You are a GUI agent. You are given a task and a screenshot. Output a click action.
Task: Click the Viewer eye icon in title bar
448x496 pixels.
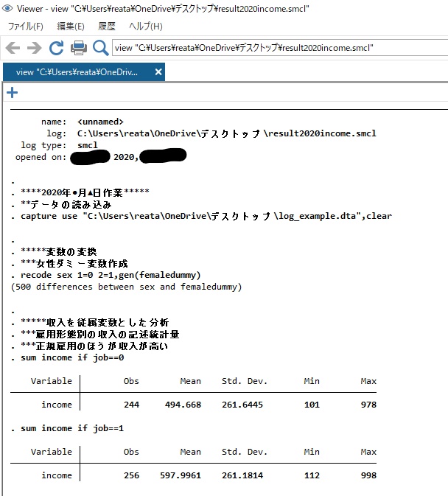(7, 9)
